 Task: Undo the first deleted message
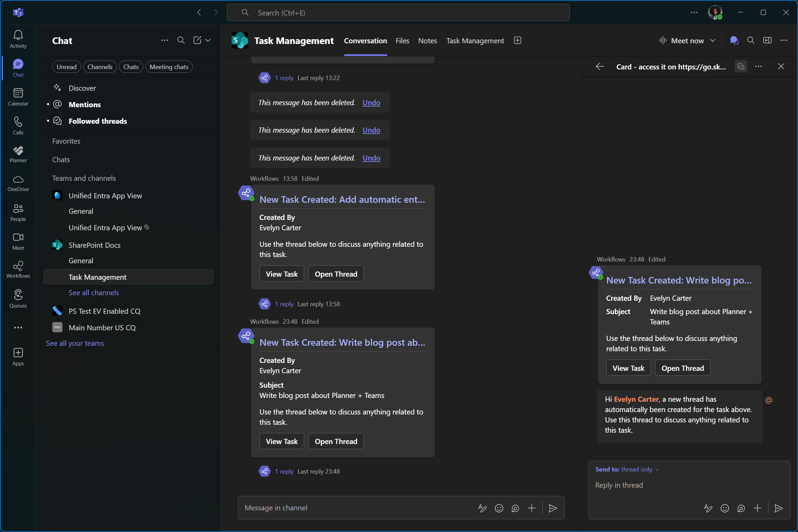[371, 102]
